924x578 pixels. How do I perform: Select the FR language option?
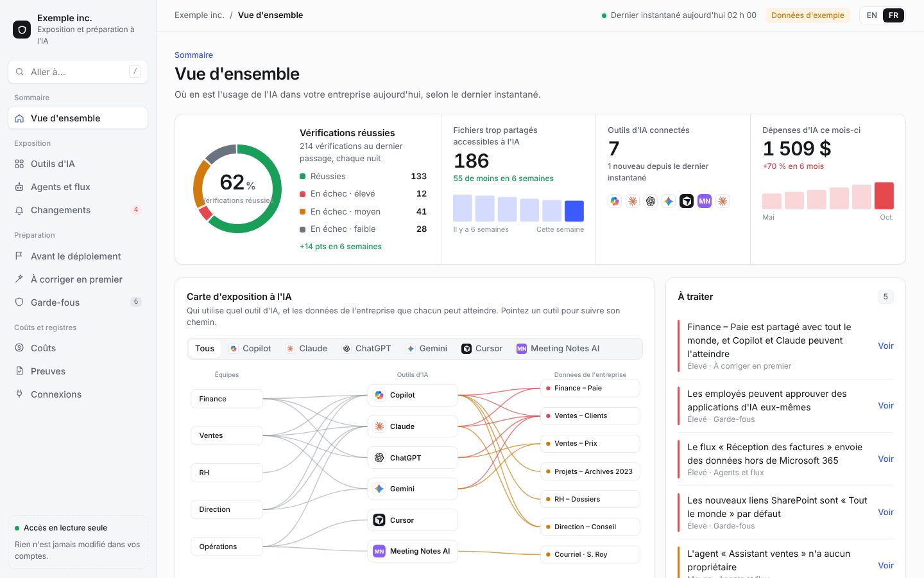pos(893,15)
